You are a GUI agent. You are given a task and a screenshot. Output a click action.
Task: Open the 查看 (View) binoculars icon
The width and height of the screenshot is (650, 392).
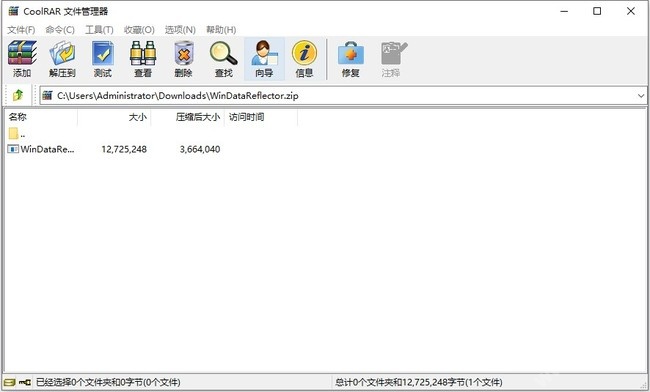coord(143,58)
